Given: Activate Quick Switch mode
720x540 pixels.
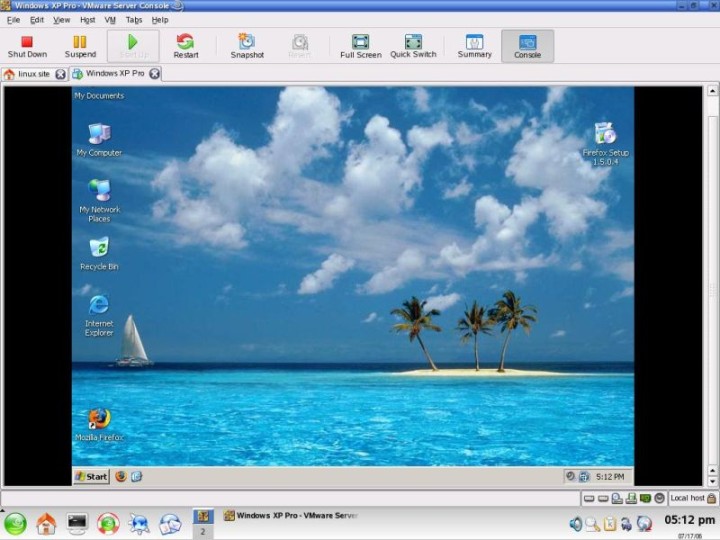Looking at the screenshot, I should coord(413,47).
